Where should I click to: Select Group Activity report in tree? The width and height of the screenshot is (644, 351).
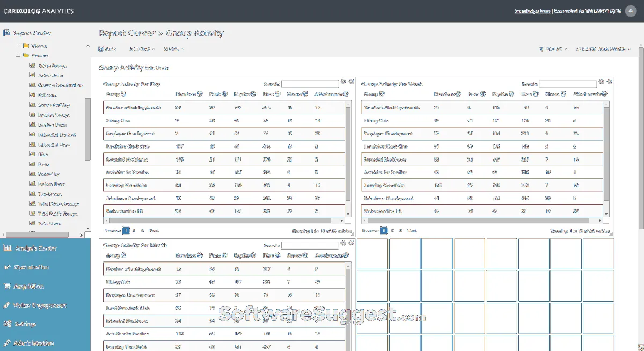click(x=54, y=105)
